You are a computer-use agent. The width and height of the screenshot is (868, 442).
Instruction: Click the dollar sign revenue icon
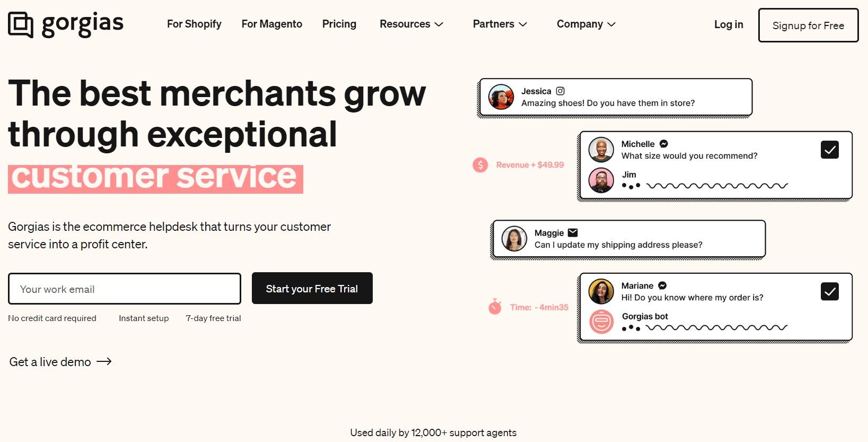click(480, 165)
